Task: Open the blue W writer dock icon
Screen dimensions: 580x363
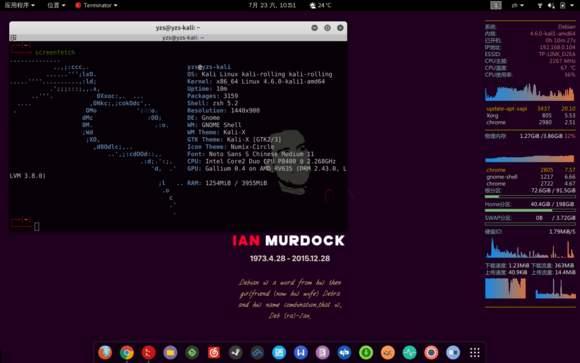Action: 301,353
